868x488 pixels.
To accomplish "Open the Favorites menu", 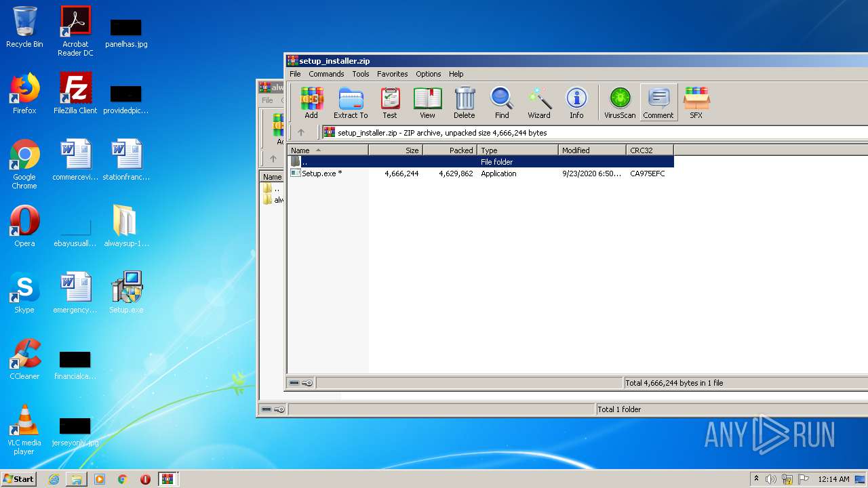I will pyautogui.click(x=392, y=74).
